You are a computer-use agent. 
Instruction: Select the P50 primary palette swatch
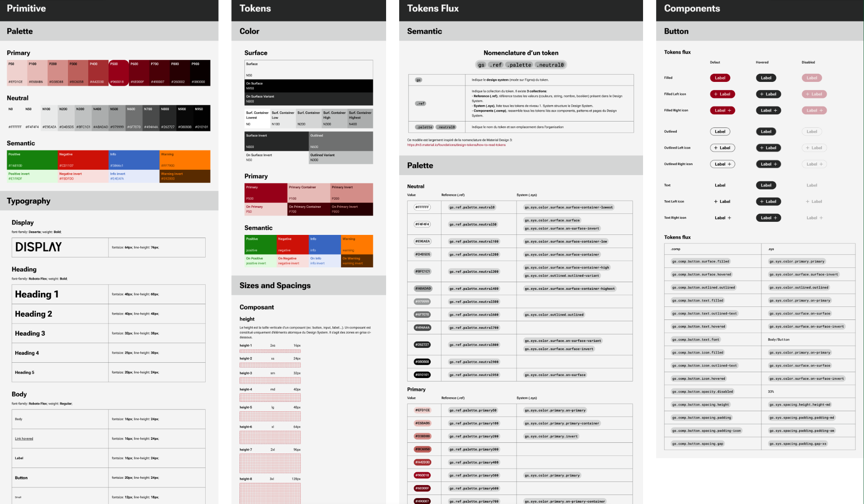(17, 73)
